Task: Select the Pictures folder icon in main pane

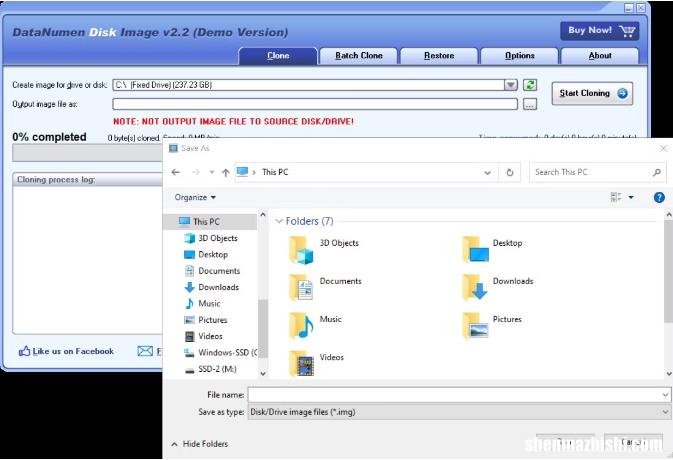Action: coord(475,325)
